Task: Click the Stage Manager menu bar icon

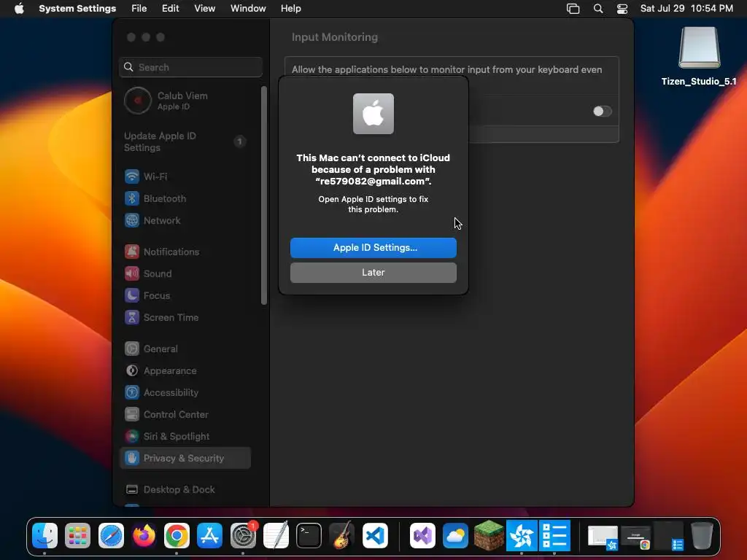Action: (x=573, y=9)
